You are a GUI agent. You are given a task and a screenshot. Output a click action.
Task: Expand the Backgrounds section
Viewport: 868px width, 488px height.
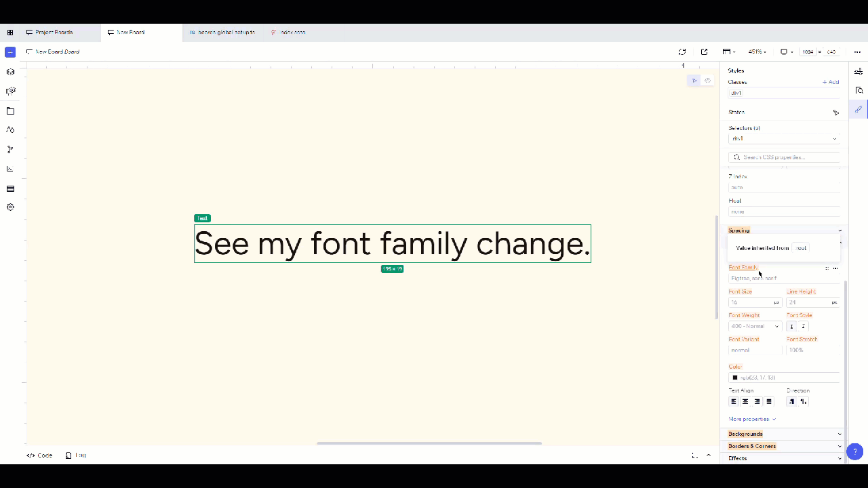pyautogui.click(x=784, y=434)
